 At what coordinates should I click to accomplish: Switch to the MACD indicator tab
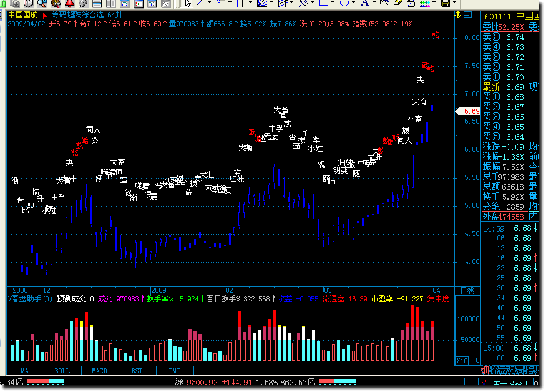(100, 371)
